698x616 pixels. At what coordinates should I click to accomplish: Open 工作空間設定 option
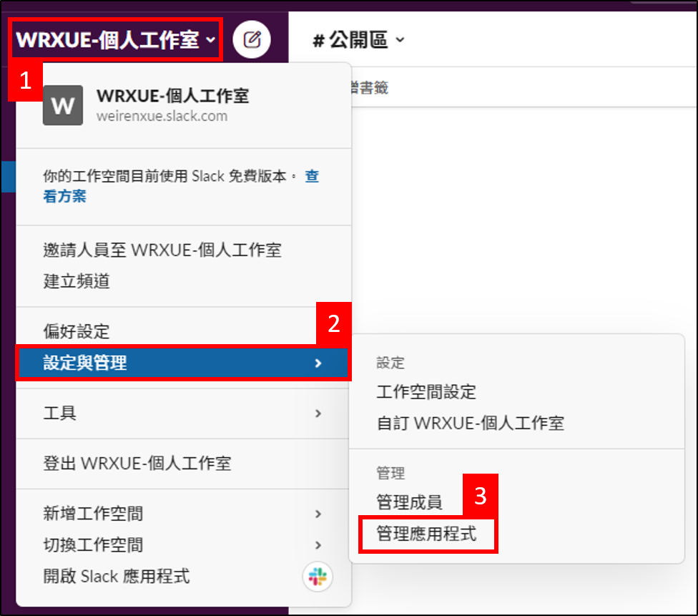(x=426, y=392)
